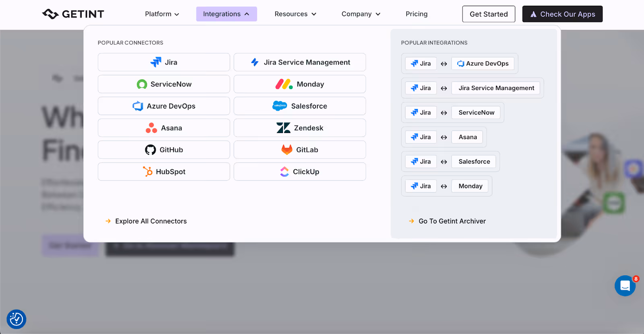Click Jira chip in Jira Service Management row
This screenshot has height=334, width=644.
pos(421,88)
